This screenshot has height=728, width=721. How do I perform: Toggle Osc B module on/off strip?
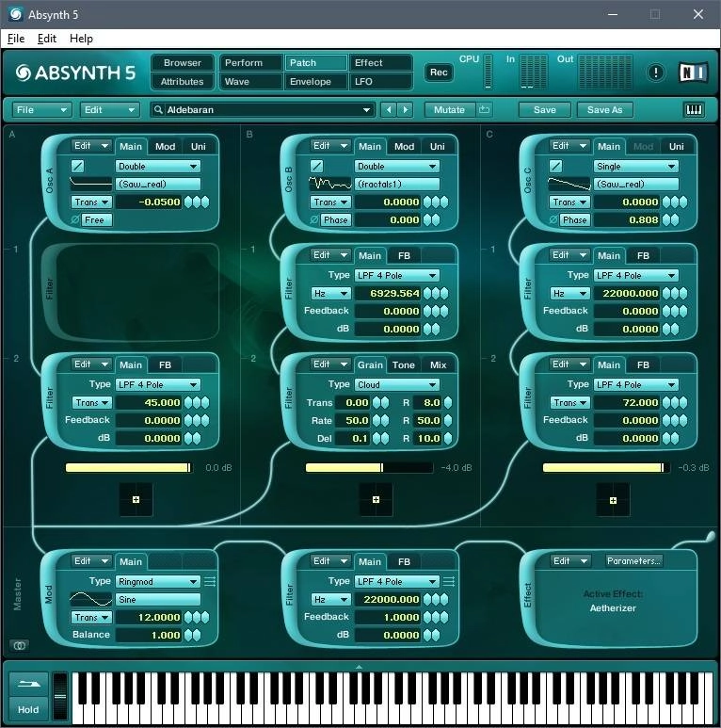pyautogui.click(x=289, y=181)
